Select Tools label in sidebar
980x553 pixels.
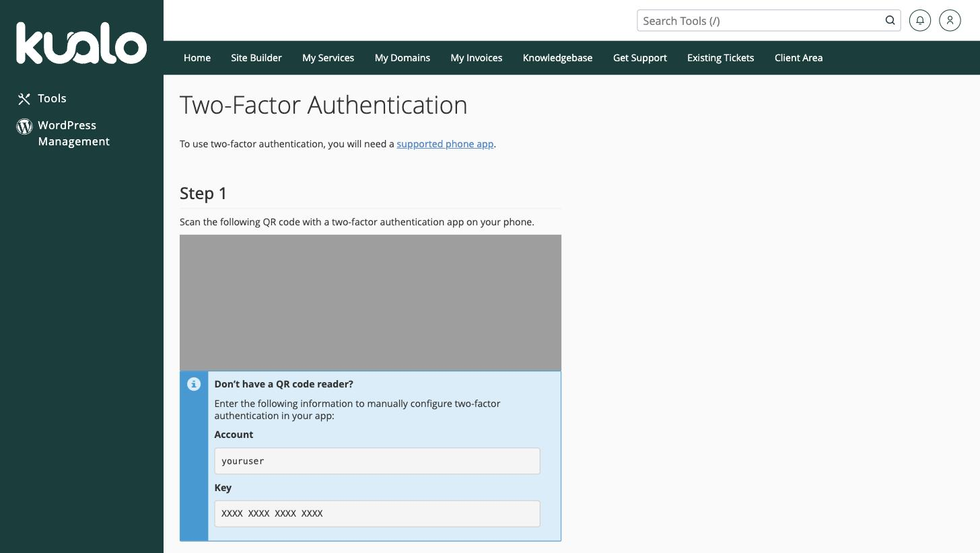coord(52,98)
